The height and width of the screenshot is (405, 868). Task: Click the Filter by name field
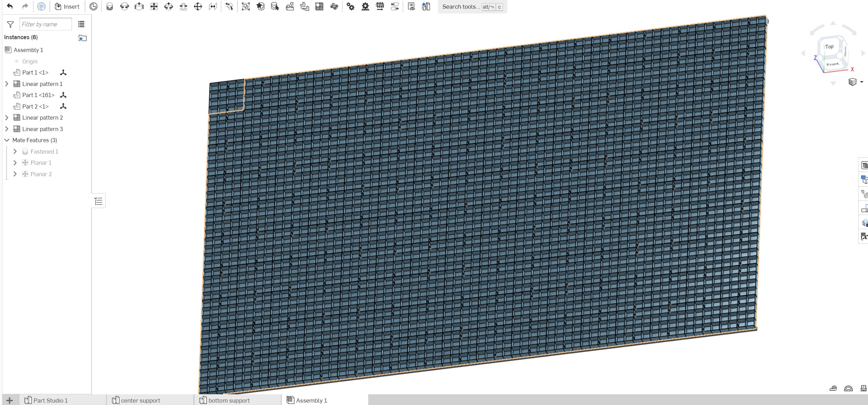pyautogui.click(x=45, y=24)
